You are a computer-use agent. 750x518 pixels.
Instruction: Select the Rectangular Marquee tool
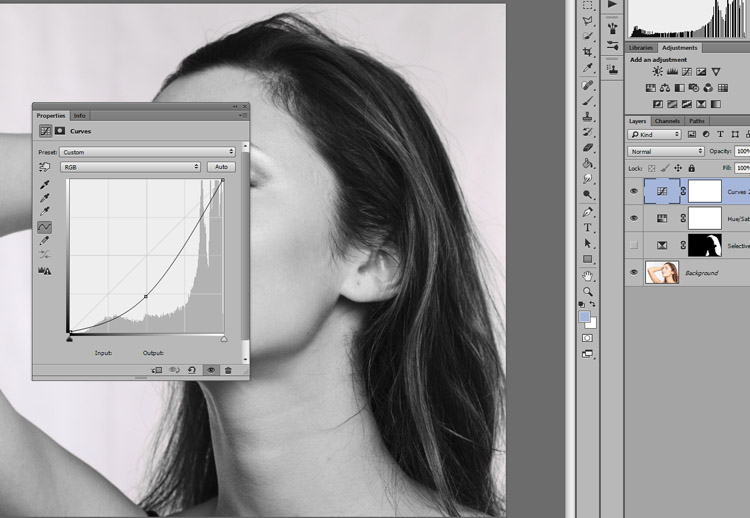pyautogui.click(x=587, y=5)
